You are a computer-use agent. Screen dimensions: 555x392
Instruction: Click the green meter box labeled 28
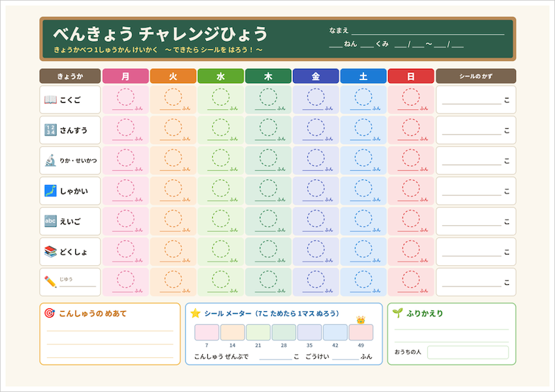click(x=284, y=332)
